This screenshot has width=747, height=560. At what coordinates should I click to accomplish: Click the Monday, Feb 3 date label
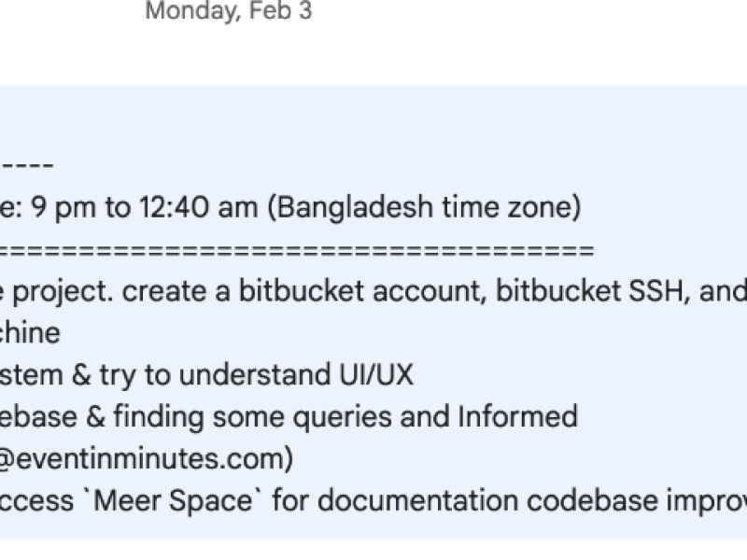pos(229,10)
